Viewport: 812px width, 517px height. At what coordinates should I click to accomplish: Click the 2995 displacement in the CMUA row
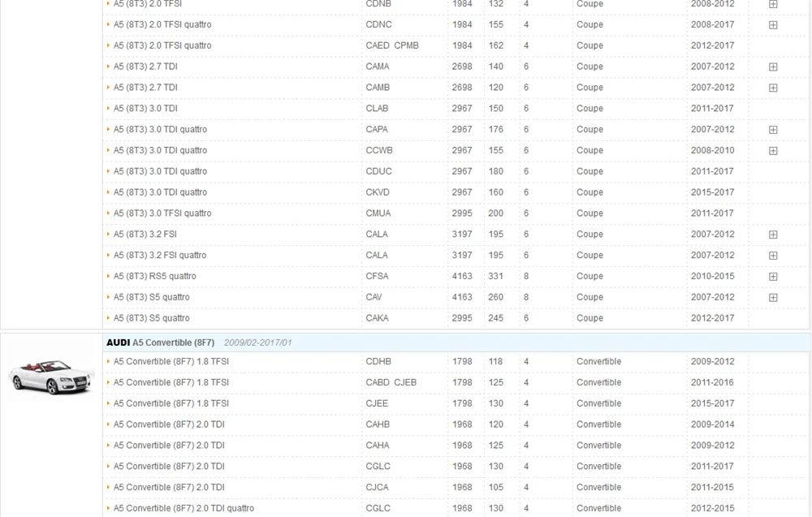461,213
